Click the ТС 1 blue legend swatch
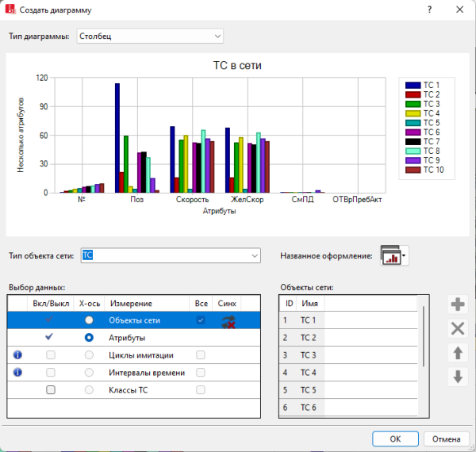Screen dimensions: 476x452 click(413, 85)
